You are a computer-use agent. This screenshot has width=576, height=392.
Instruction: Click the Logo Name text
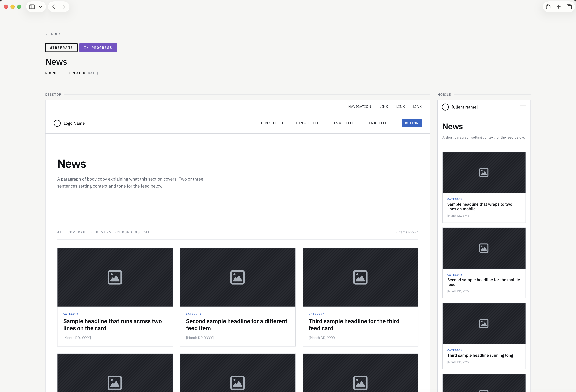click(74, 123)
